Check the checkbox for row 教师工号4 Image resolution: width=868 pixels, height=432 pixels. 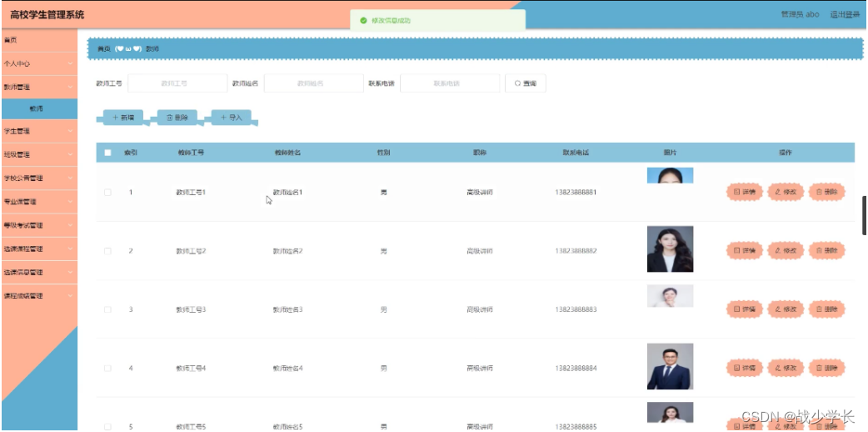click(x=107, y=369)
